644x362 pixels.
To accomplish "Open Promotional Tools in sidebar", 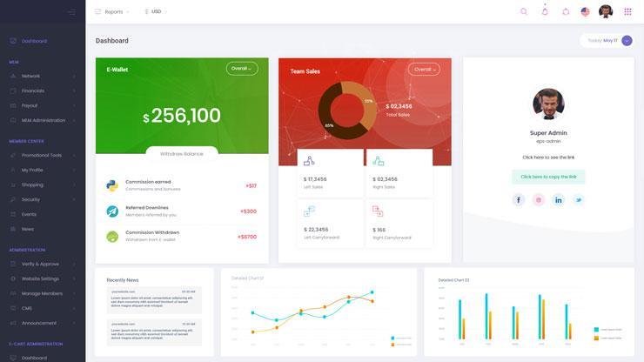I will (42, 155).
